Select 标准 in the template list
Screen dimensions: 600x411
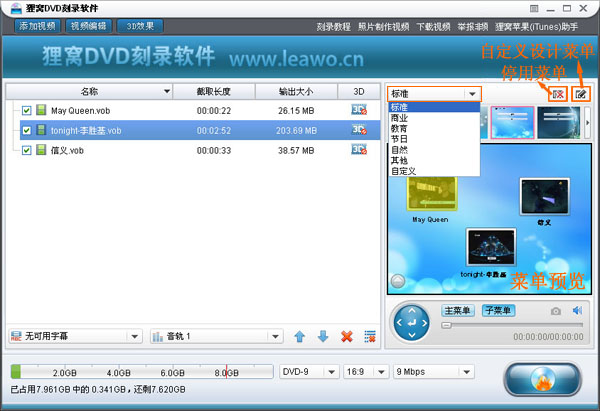click(x=434, y=107)
